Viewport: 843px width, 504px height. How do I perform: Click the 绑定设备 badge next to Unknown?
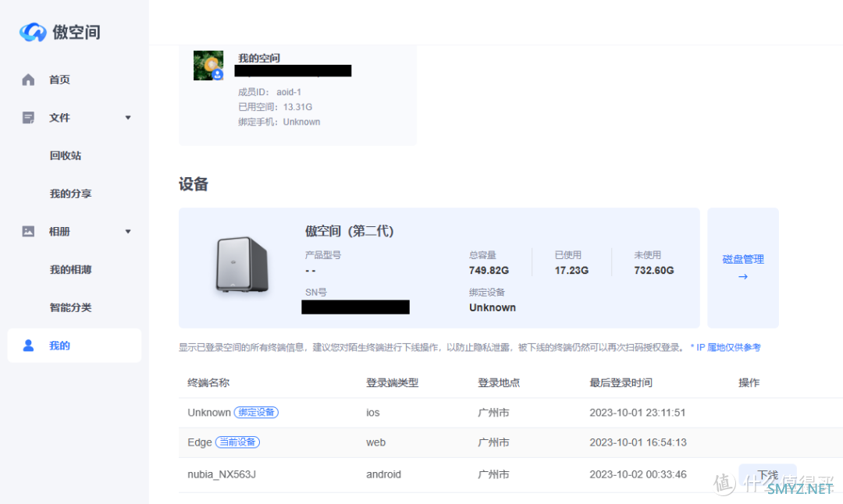[257, 413]
